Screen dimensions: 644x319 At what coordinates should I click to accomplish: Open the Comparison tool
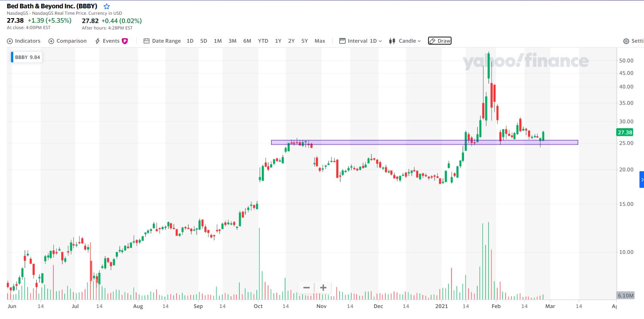[x=67, y=41]
